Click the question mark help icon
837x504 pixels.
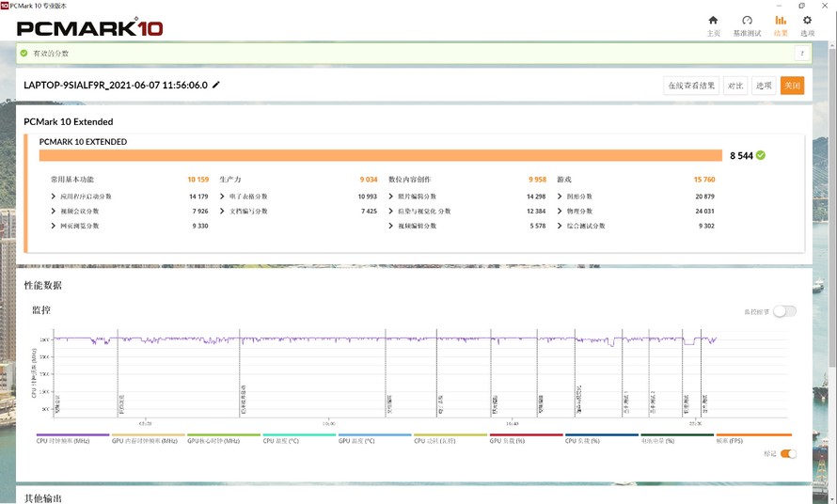click(801, 54)
